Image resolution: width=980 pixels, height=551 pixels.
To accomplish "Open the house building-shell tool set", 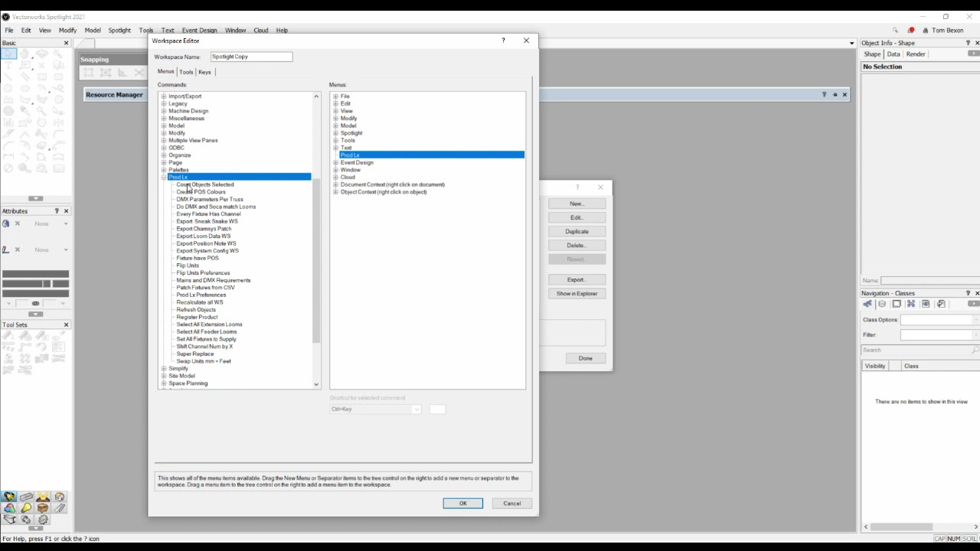I will [x=60, y=497].
